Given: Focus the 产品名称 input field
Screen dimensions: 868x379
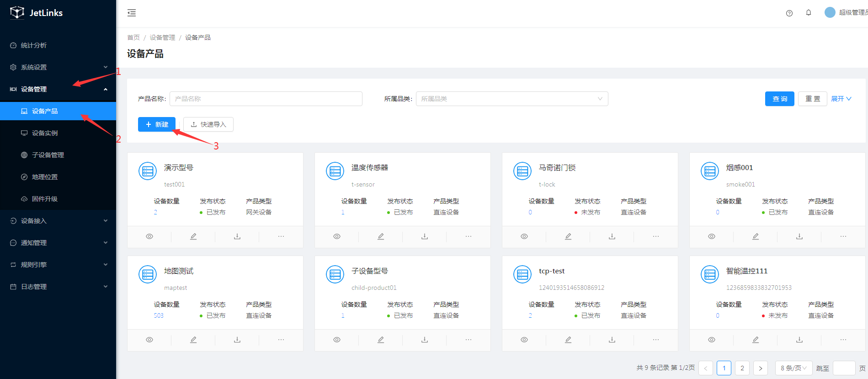Looking at the screenshot, I should click(x=266, y=99).
